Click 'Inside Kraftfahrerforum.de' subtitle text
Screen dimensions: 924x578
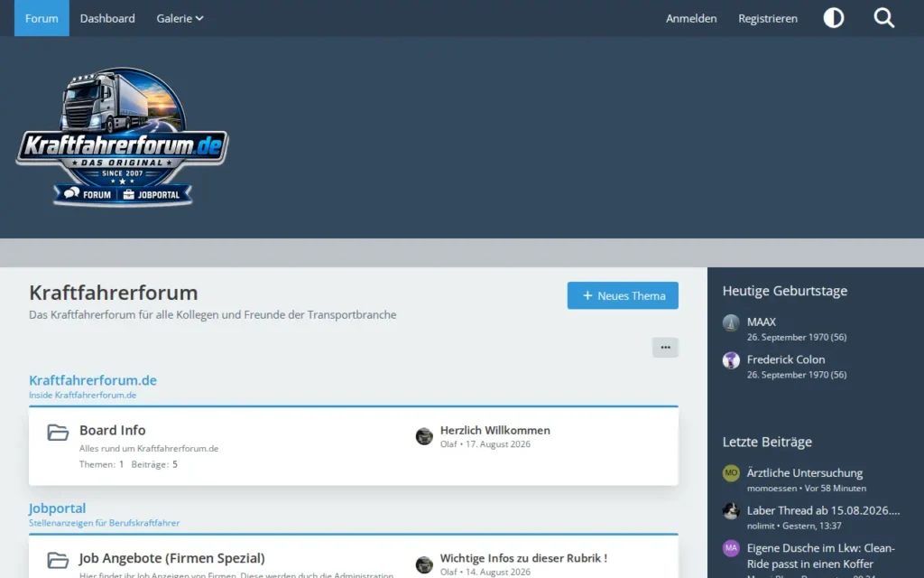[82, 396]
